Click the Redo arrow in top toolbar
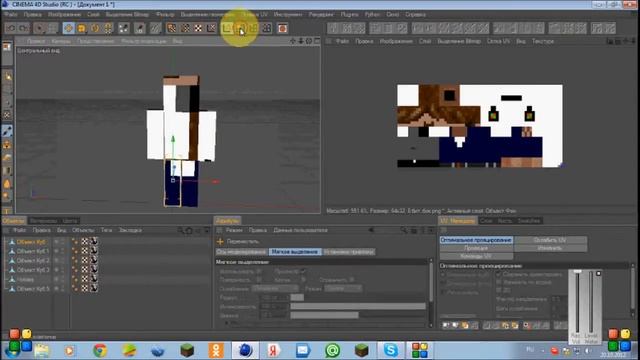Screen dimensions: 640x360 24,28
